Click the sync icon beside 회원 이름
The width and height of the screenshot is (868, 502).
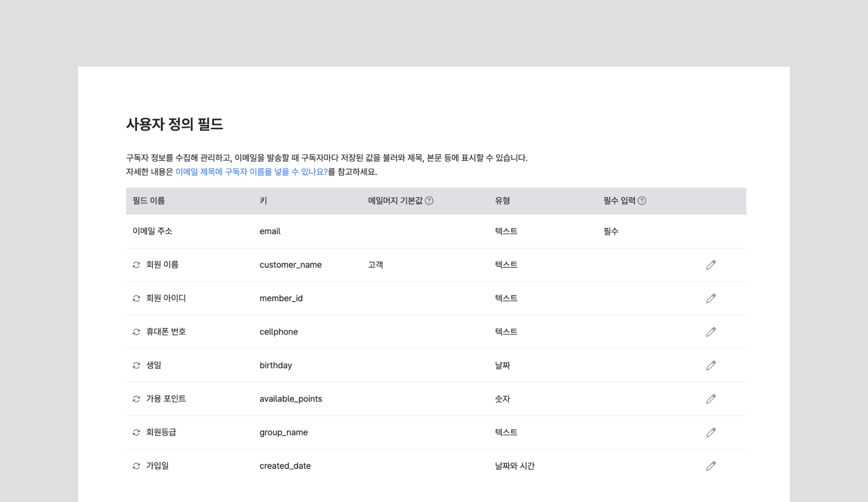(x=136, y=265)
